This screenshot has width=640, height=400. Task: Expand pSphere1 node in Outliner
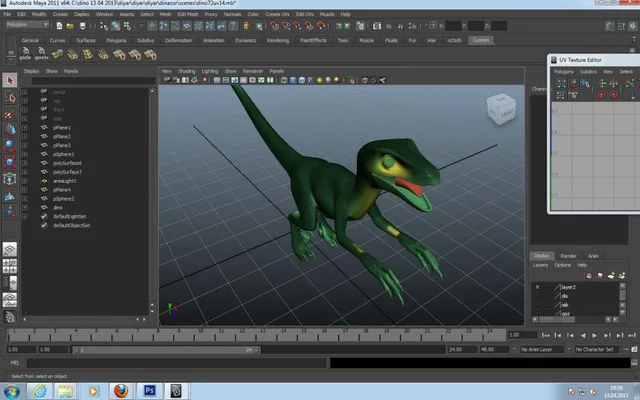24,154
